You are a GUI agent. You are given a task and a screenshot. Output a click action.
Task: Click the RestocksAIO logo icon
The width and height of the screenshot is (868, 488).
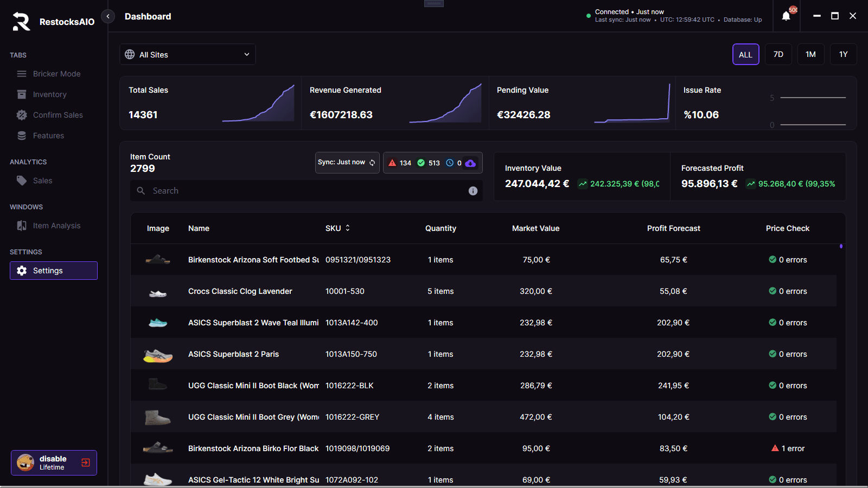click(21, 22)
